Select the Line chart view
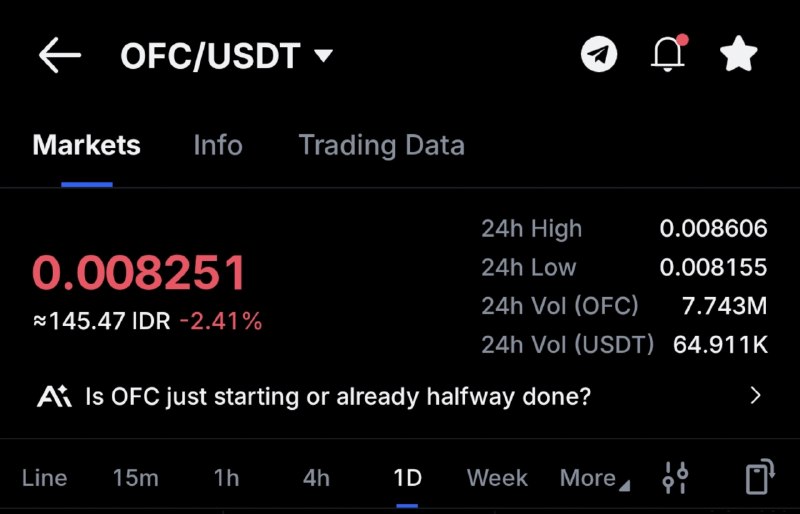Image resolution: width=800 pixels, height=514 pixels. [x=44, y=478]
